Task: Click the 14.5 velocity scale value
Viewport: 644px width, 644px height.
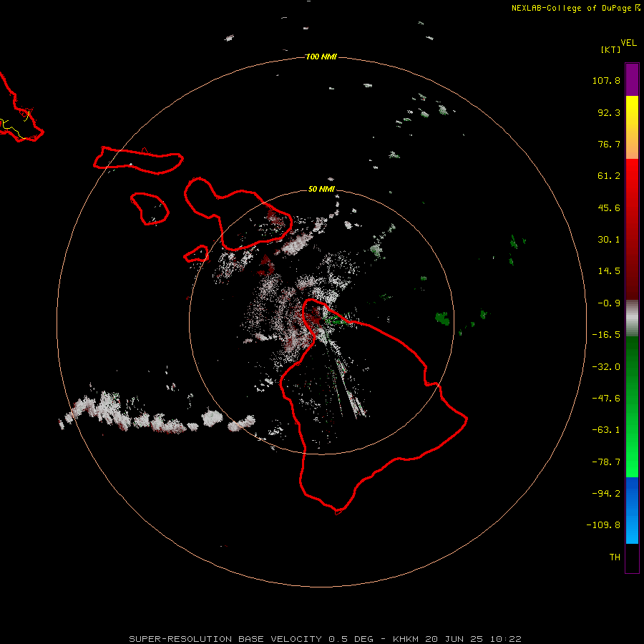Action: [609, 271]
